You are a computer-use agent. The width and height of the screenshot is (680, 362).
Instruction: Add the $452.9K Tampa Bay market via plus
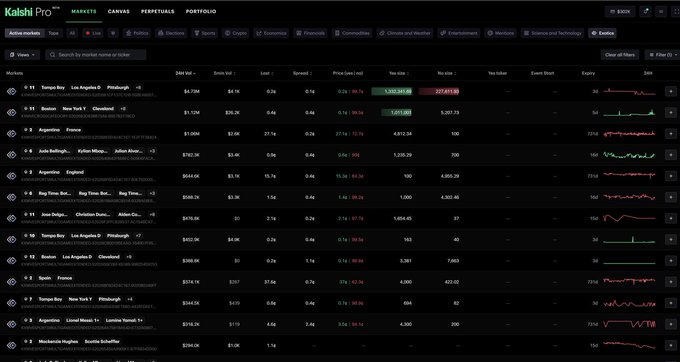(x=670, y=240)
